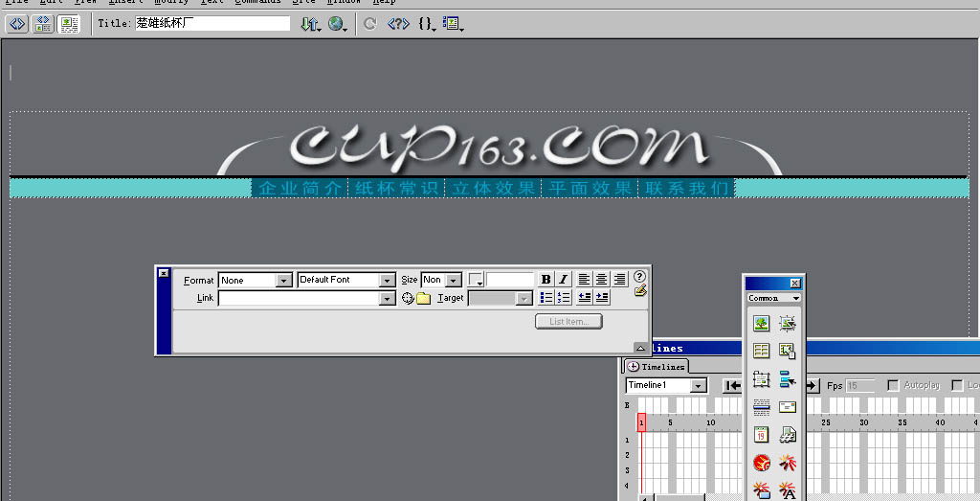Click the Point to File target icon

408,299
